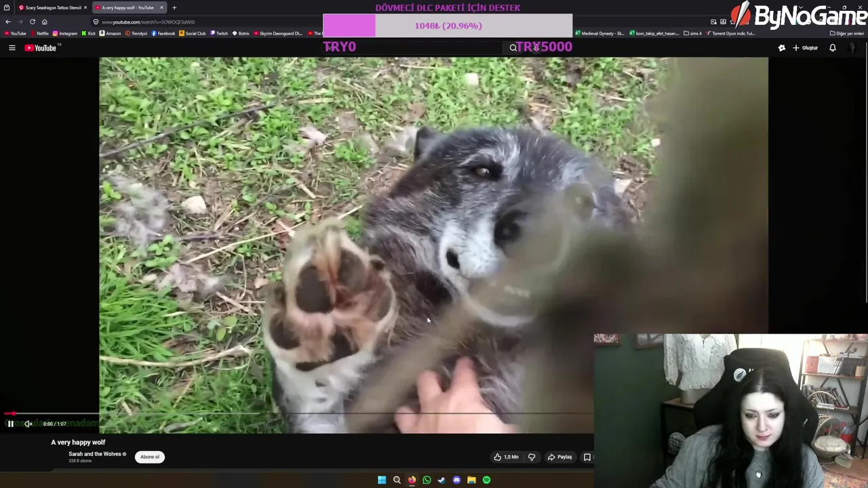Viewport: 868px width, 488px height.
Task: Like the video with thumbs up
Action: tap(507, 457)
